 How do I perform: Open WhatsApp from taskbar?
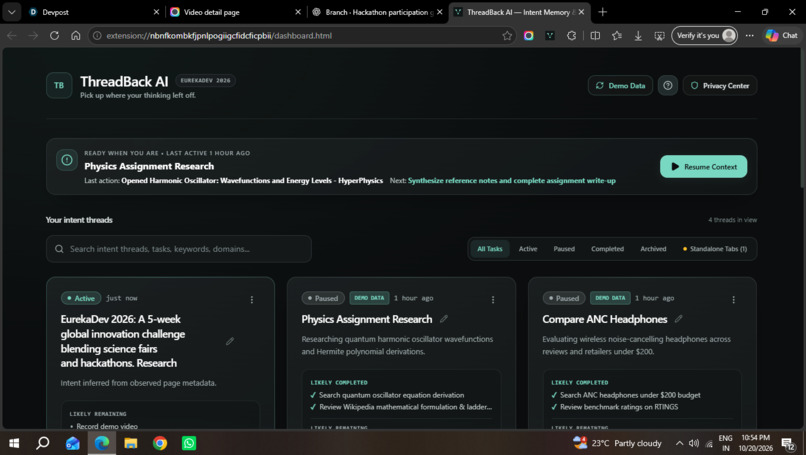189,443
